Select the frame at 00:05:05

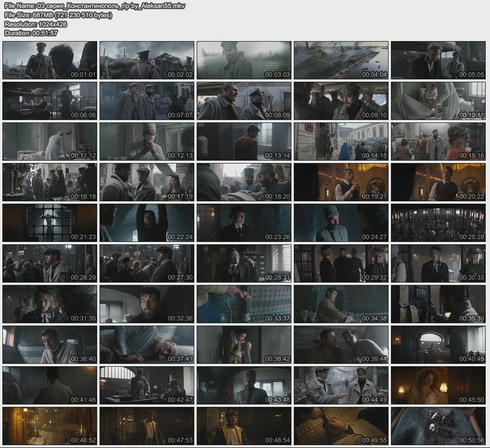tap(438, 60)
